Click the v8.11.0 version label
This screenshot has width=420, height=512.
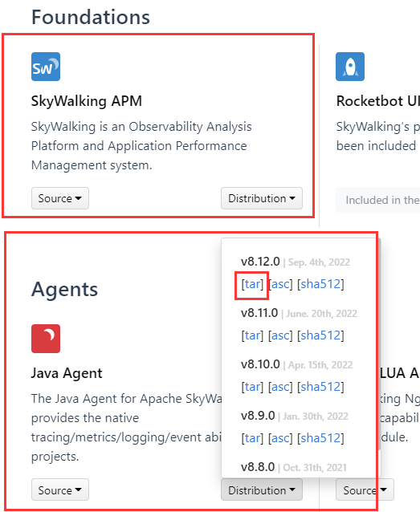(x=259, y=313)
